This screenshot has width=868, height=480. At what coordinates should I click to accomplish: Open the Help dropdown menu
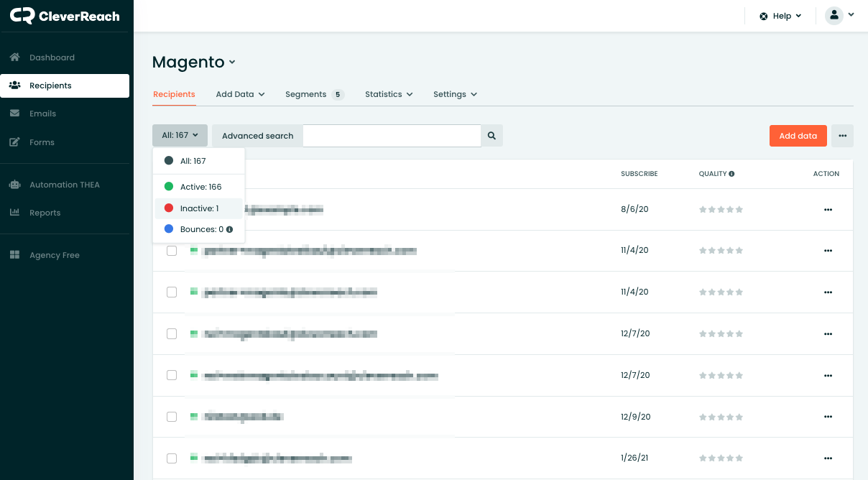(781, 16)
